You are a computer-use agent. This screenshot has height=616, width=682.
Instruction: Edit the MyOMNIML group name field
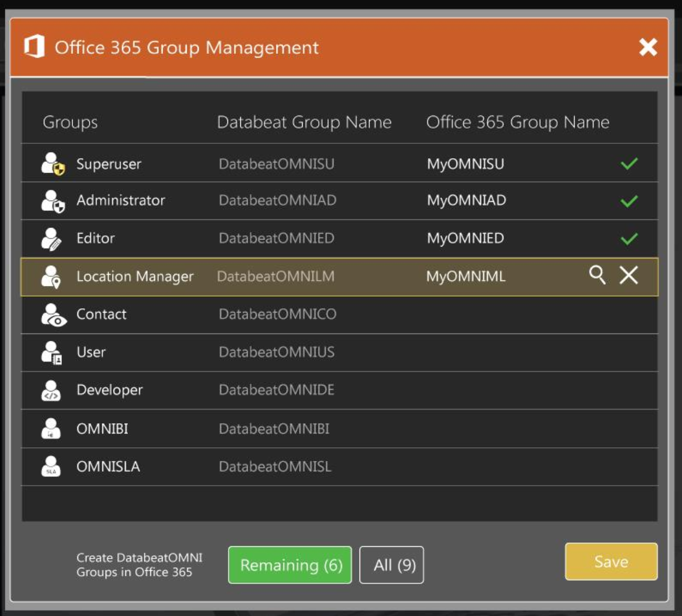pyautogui.click(x=465, y=276)
